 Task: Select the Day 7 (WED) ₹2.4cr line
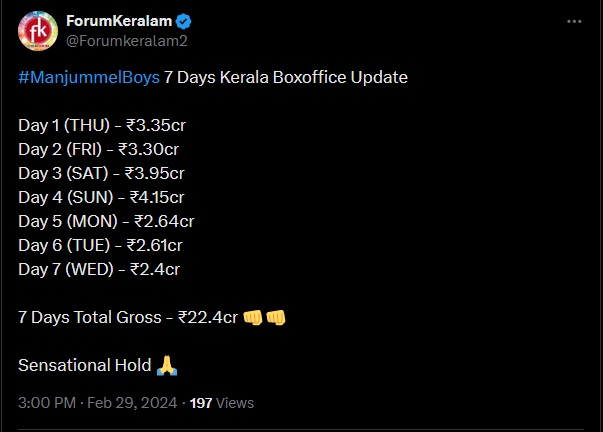click(99, 269)
